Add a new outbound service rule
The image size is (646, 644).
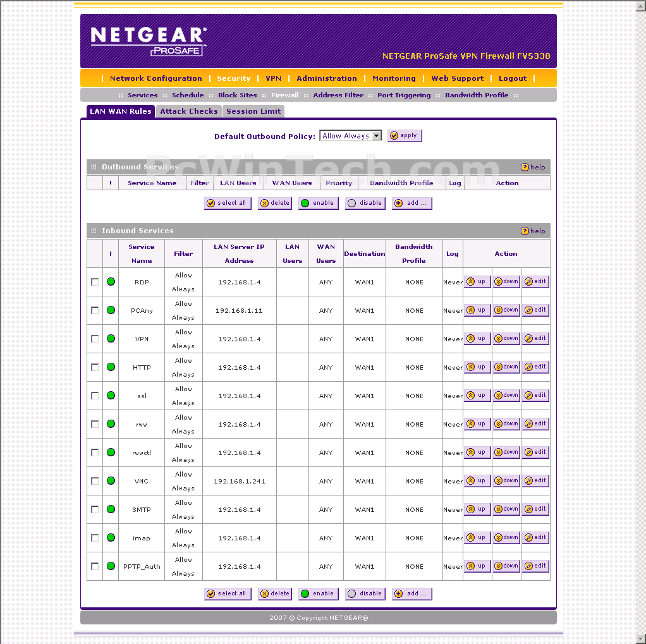pyautogui.click(x=412, y=203)
